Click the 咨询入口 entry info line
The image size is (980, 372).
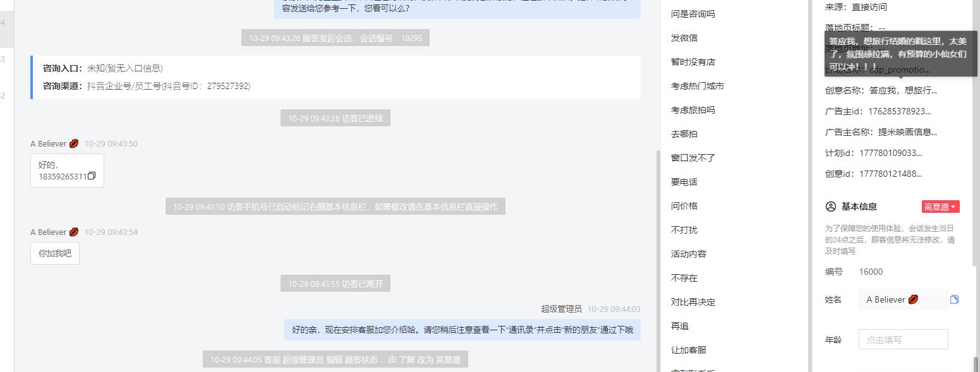[x=103, y=68]
